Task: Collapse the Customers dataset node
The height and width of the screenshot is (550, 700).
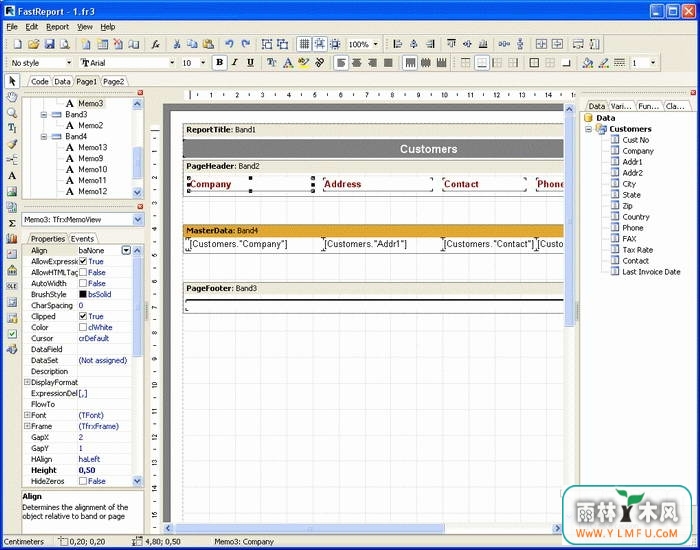Action: click(x=589, y=129)
